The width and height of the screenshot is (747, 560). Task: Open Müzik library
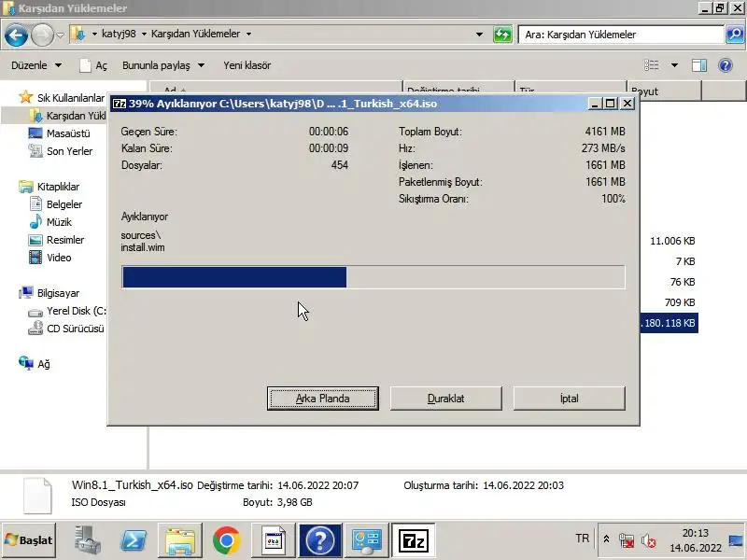[50, 222]
